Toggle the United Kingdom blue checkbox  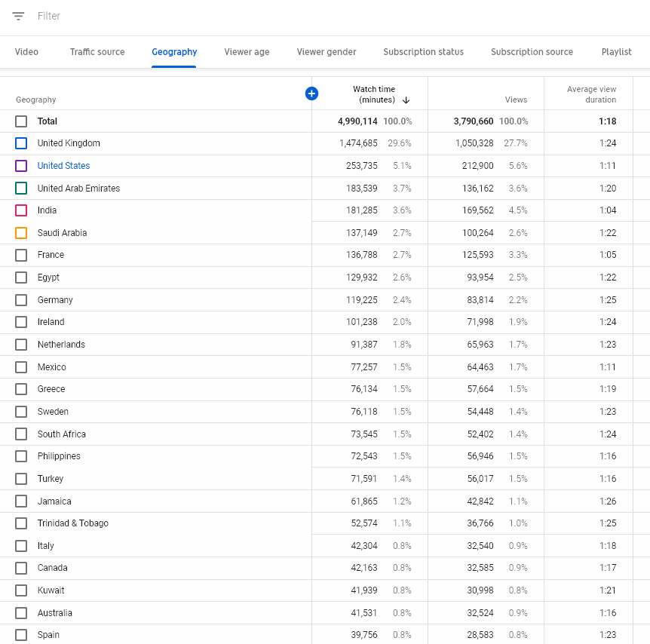coord(21,143)
